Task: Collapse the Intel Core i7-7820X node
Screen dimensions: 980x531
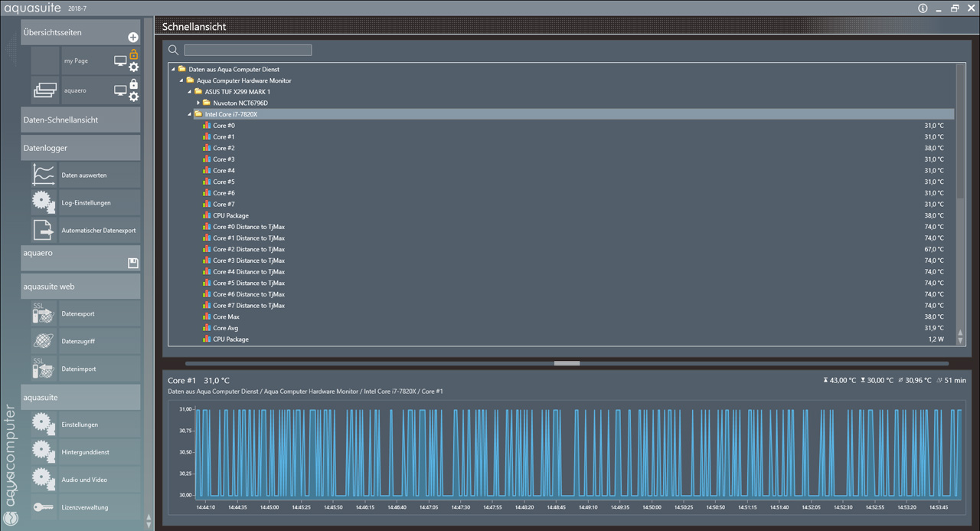Action: point(189,114)
